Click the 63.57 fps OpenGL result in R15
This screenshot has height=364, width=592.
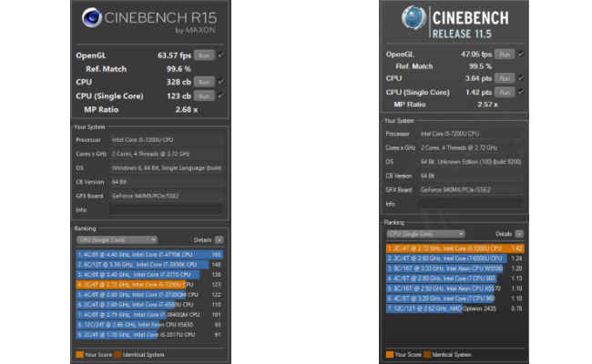click(174, 56)
